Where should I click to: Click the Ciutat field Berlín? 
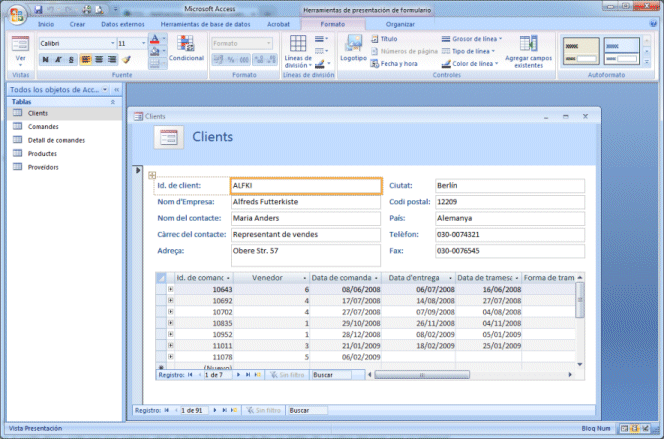[x=510, y=186]
